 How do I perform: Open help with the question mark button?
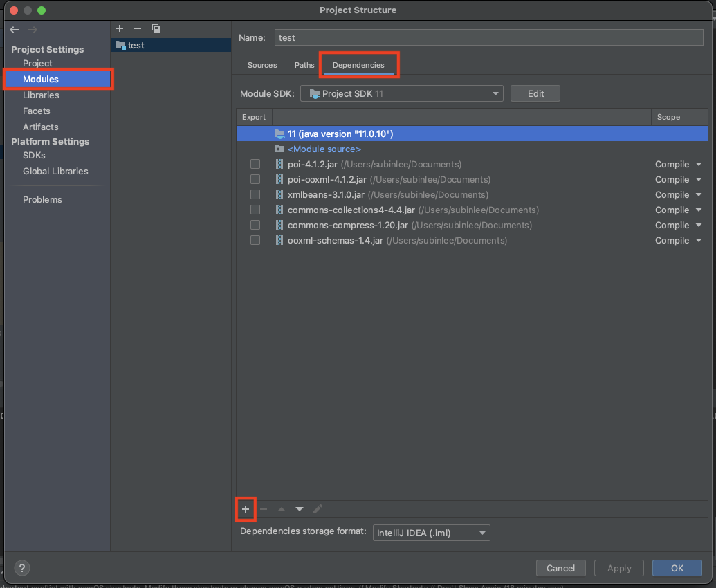(22, 568)
